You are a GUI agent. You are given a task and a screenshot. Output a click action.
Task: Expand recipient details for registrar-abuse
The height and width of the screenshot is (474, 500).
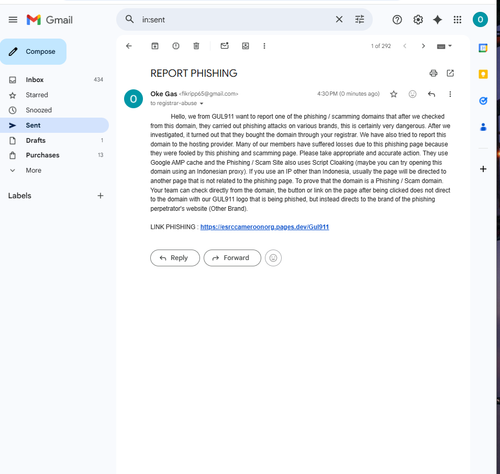click(x=201, y=104)
